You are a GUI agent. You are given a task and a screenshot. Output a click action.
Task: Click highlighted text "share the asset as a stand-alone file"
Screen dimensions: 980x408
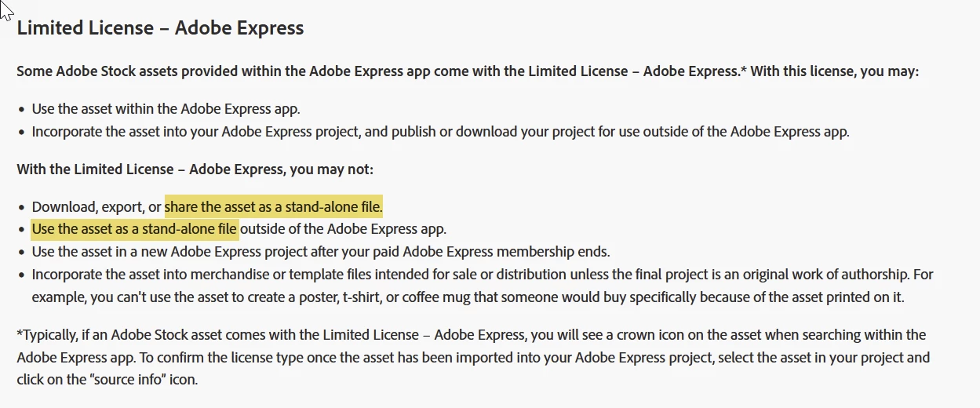(273, 207)
